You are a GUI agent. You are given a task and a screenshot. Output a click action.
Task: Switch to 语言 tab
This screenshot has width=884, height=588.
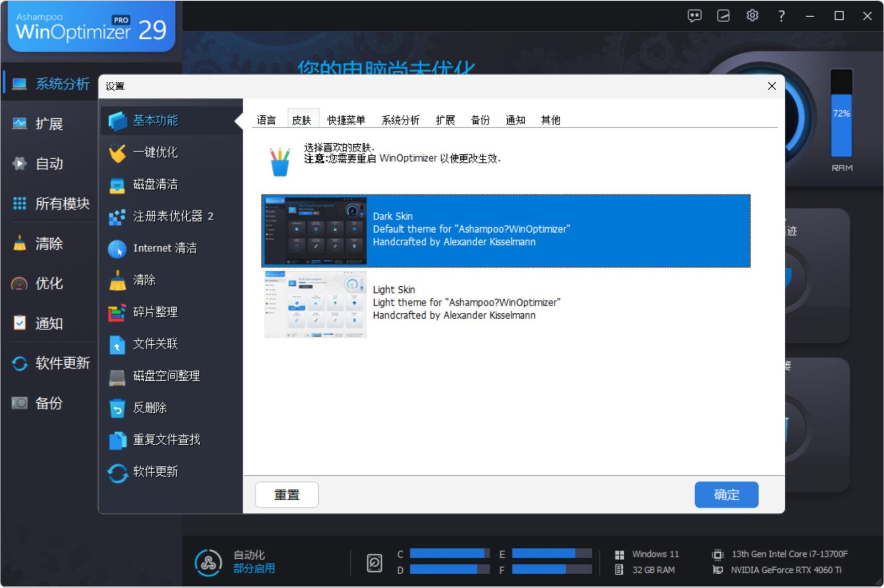[x=266, y=120]
